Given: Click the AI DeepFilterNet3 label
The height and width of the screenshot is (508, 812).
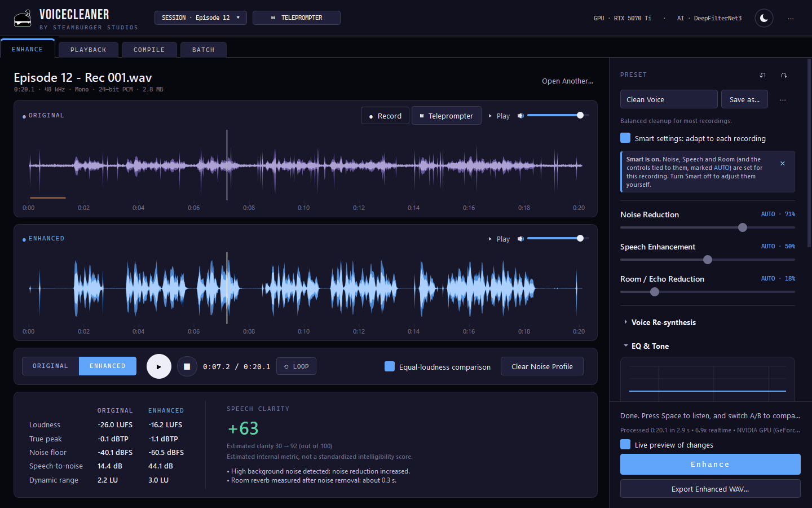Looking at the screenshot, I should [709, 18].
